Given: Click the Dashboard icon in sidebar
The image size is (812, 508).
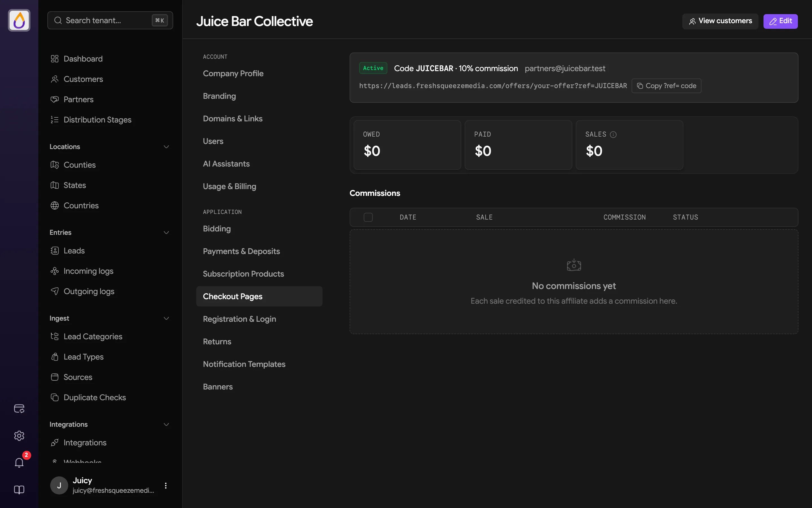Looking at the screenshot, I should click(x=55, y=59).
